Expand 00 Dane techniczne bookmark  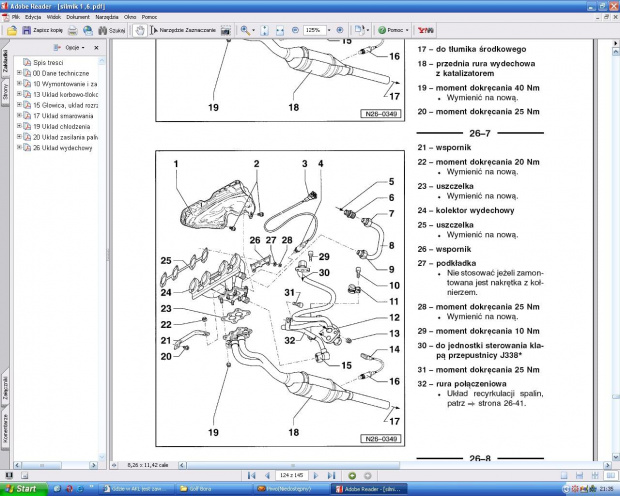[19, 73]
